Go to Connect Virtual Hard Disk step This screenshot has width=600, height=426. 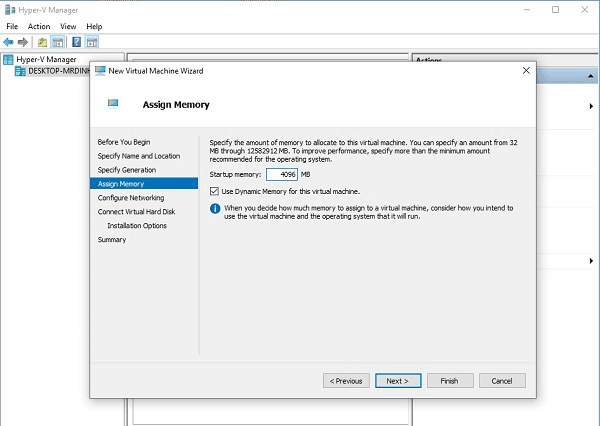pos(136,212)
